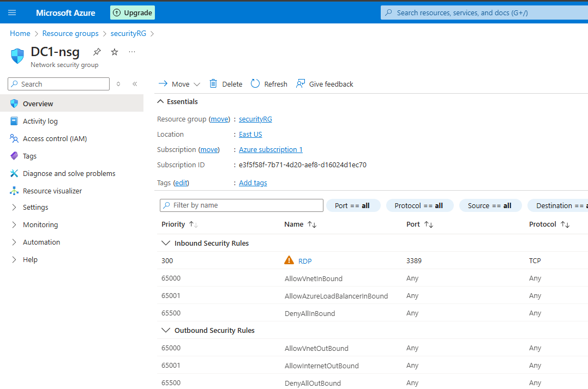This screenshot has width=588, height=389.
Task: Open the Move dropdown
Action: click(179, 84)
